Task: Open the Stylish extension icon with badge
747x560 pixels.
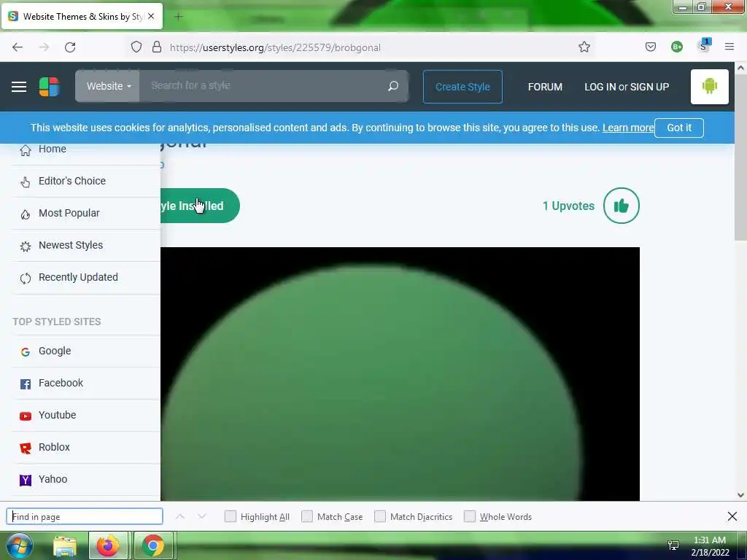Action: (704, 46)
